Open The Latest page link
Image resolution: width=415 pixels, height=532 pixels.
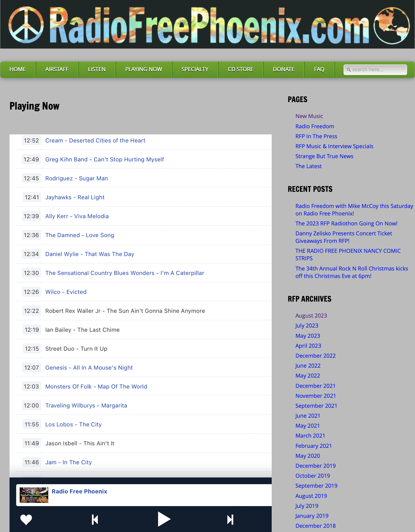click(309, 166)
